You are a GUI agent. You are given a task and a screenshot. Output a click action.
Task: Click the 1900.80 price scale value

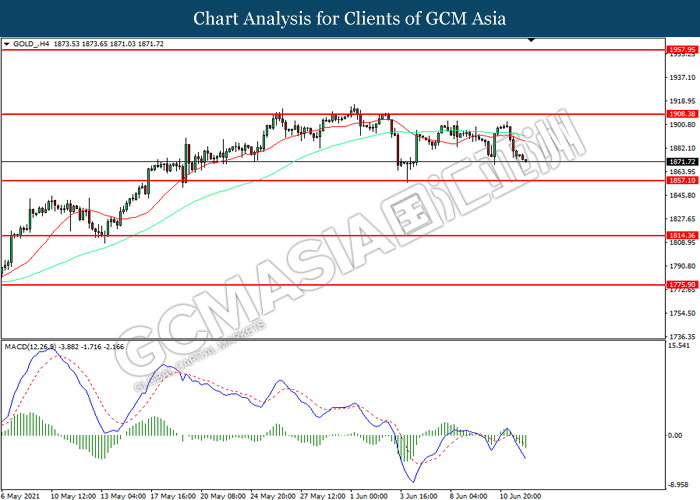pyautogui.click(x=682, y=125)
